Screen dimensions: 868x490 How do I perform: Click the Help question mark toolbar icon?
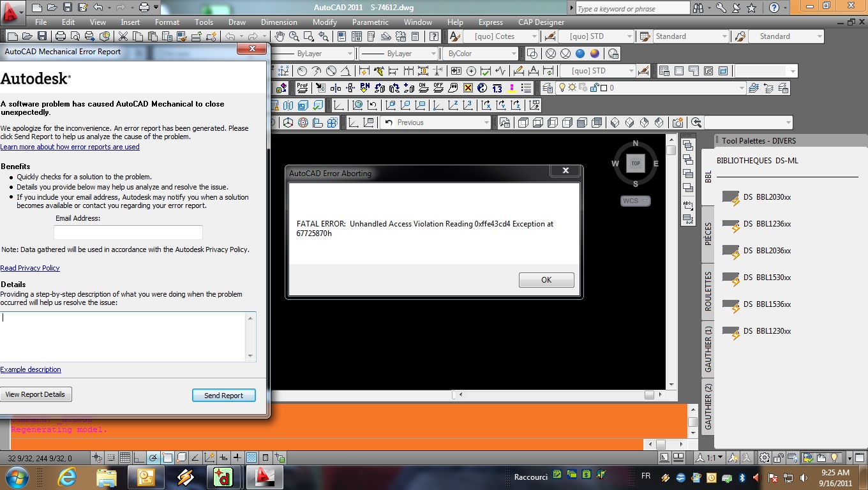[435, 36]
